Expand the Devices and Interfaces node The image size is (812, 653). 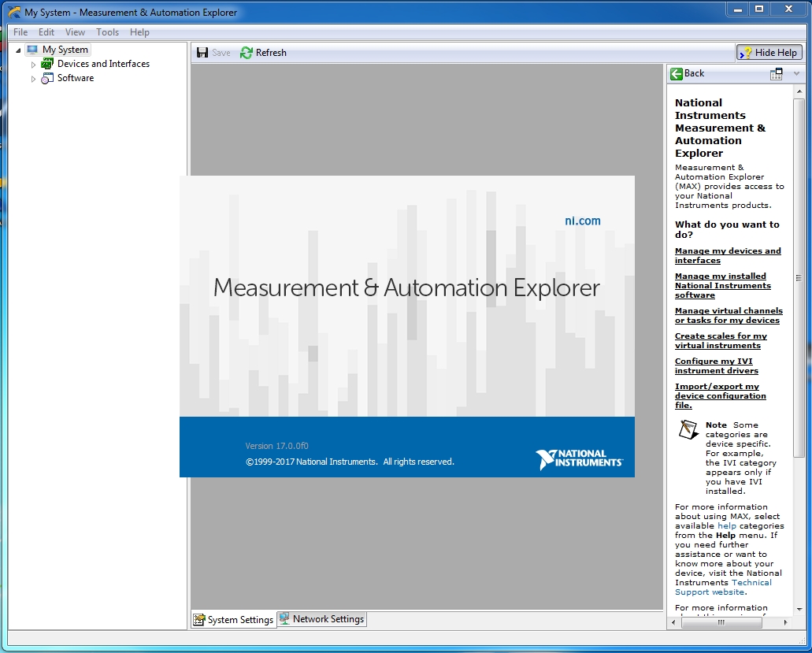point(34,65)
